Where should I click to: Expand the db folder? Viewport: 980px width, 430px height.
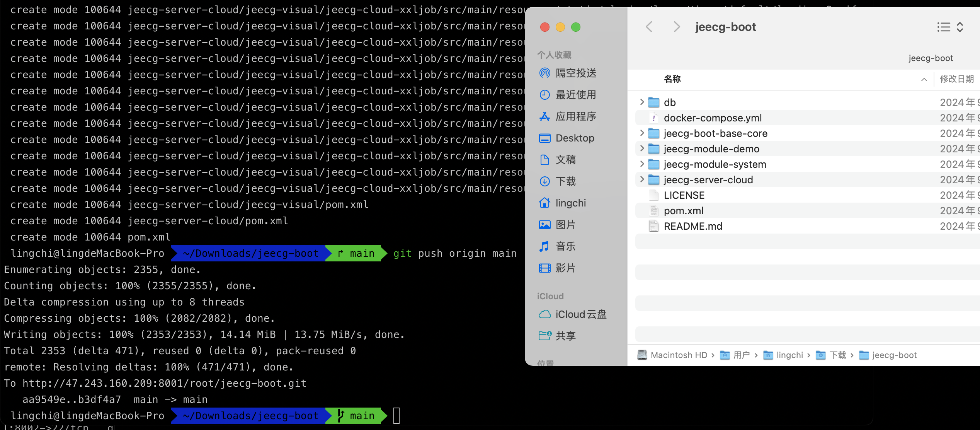[x=641, y=102]
